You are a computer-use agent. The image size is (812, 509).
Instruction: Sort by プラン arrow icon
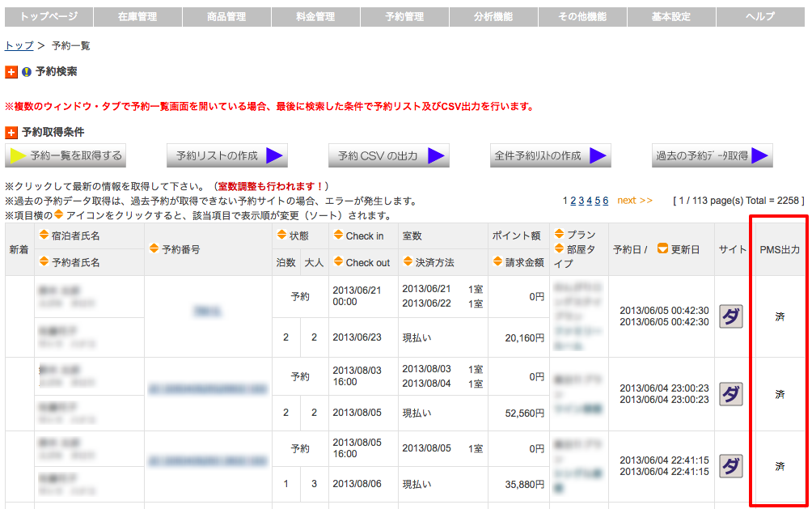pyautogui.click(x=560, y=234)
